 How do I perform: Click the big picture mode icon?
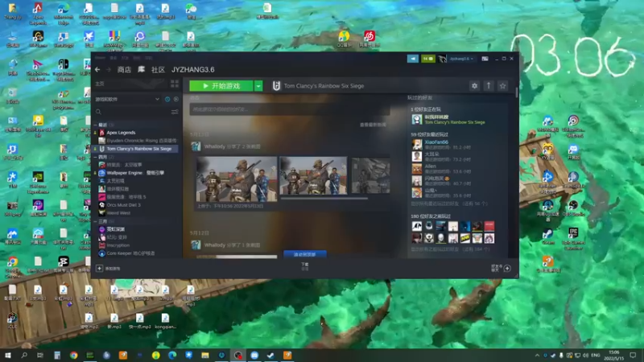[x=485, y=59]
